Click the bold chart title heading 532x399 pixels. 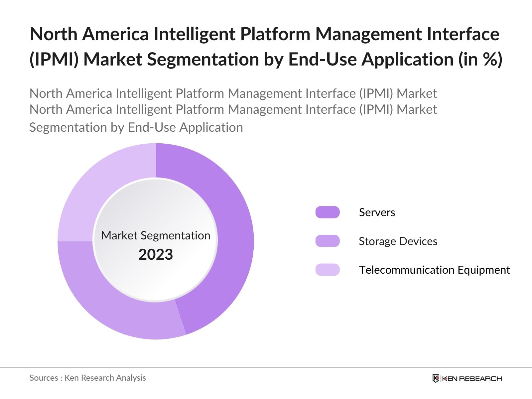pos(266,47)
